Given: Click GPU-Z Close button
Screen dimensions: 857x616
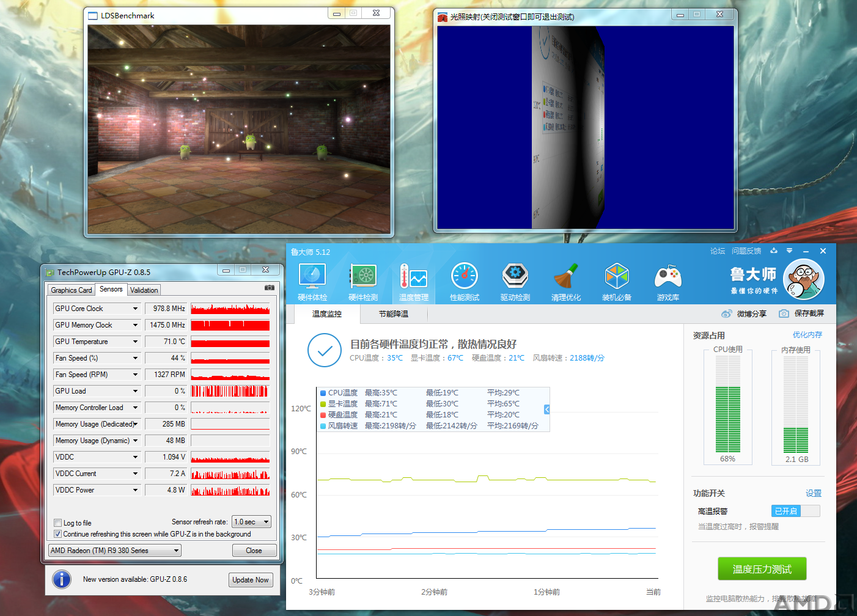Looking at the screenshot, I should (x=254, y=551).
